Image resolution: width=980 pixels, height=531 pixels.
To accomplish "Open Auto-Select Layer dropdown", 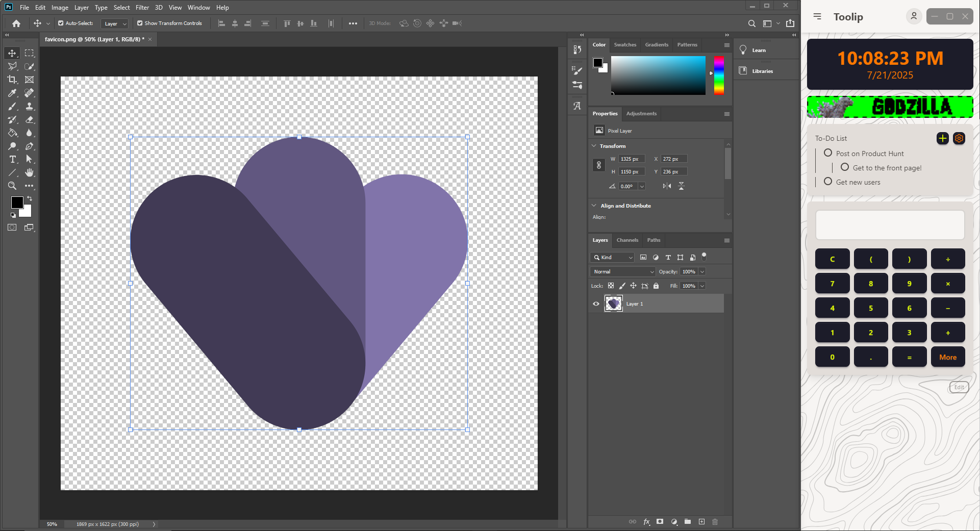I will pyautogui.click(x=114, y=23).
